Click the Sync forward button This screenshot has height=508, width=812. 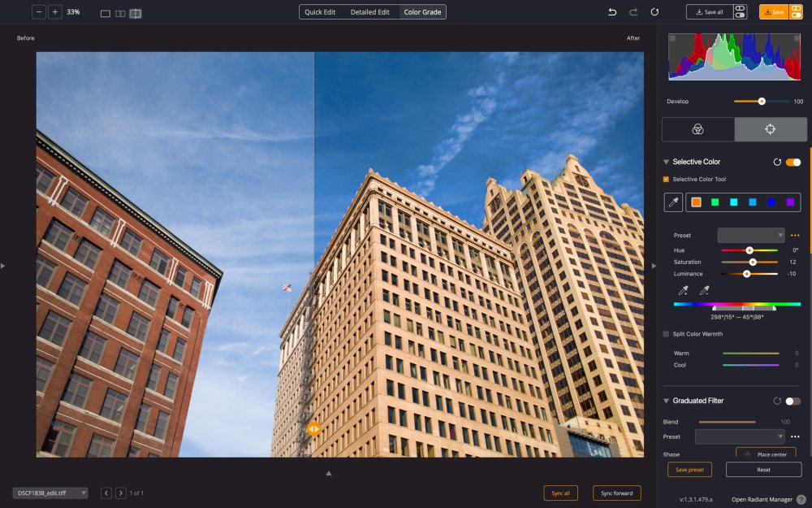tap(616, 493)
